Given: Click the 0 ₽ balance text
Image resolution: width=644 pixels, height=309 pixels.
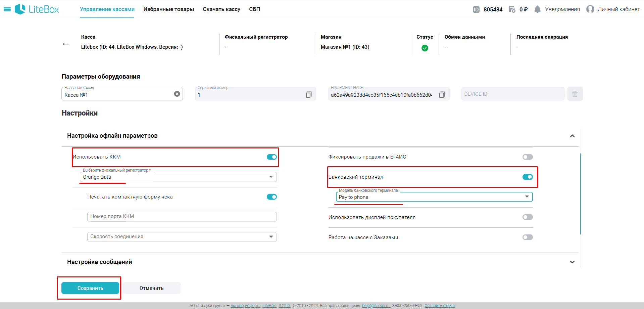Looking at the screenshot, I should point(524,9).
